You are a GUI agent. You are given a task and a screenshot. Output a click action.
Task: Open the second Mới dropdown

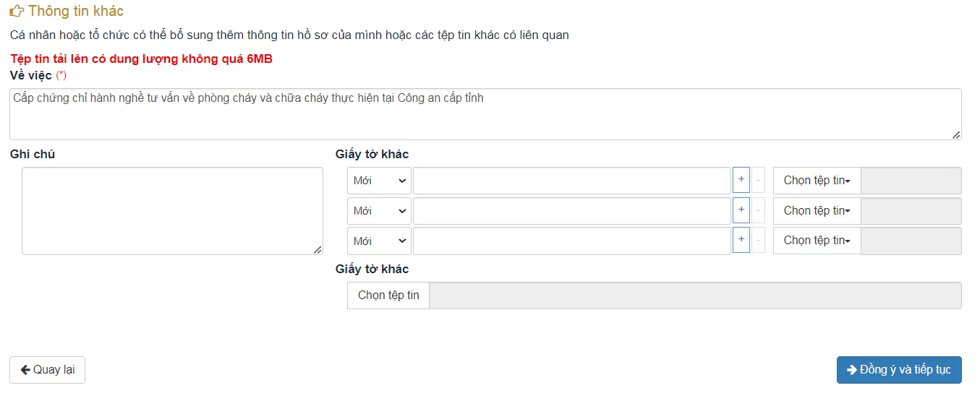(x=379, y=211)
